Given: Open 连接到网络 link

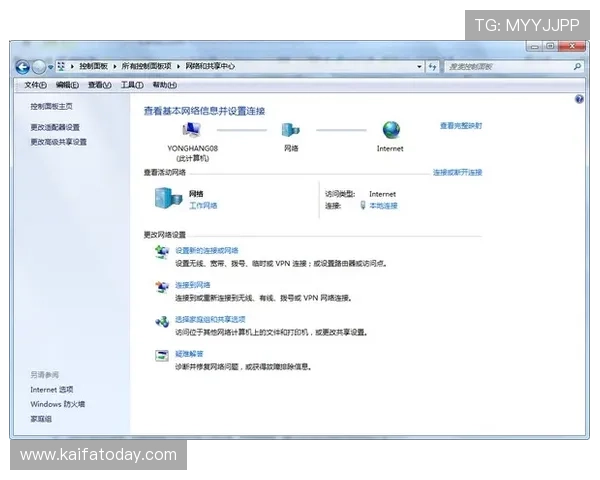Looking at the screenshot, I should pos(192,285).
